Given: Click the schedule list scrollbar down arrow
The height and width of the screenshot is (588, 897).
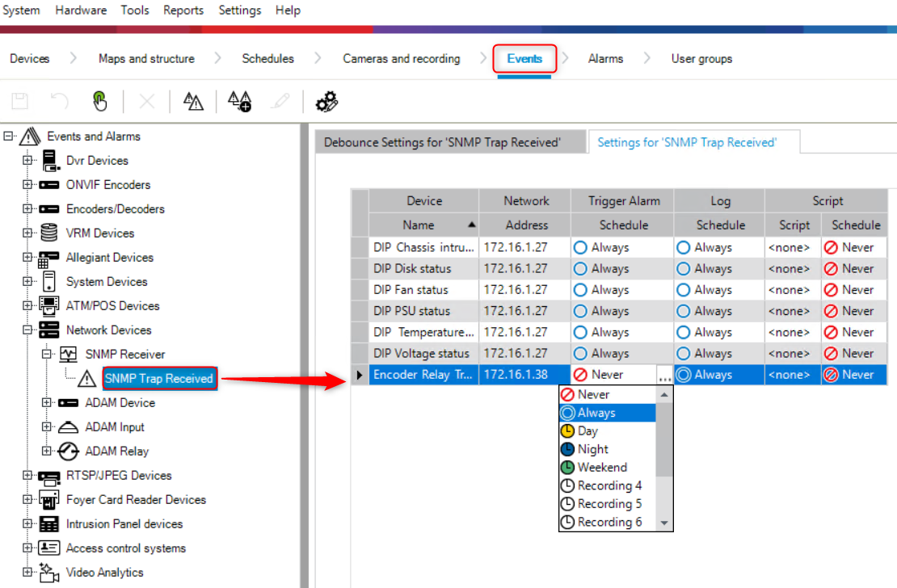Looking at the screenshot, I should tap(664, 523).
